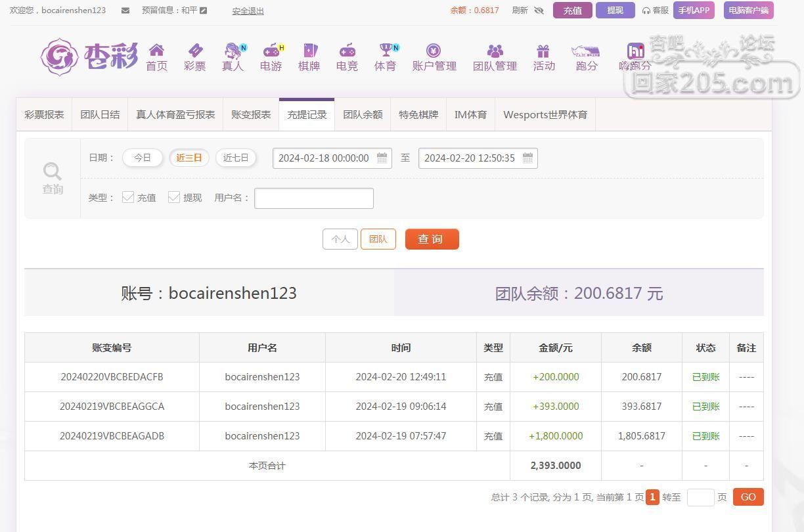The image size is (804, 532).
Task: Open the 活动 gift box icon
Action: point(543,51)
